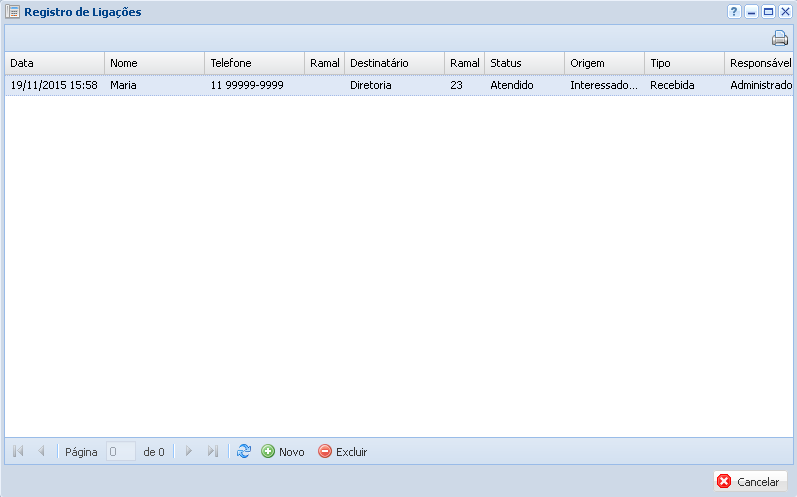Maximize the Registro de Ligações window
Screen dimensions: 797x497
pos(768,12)
